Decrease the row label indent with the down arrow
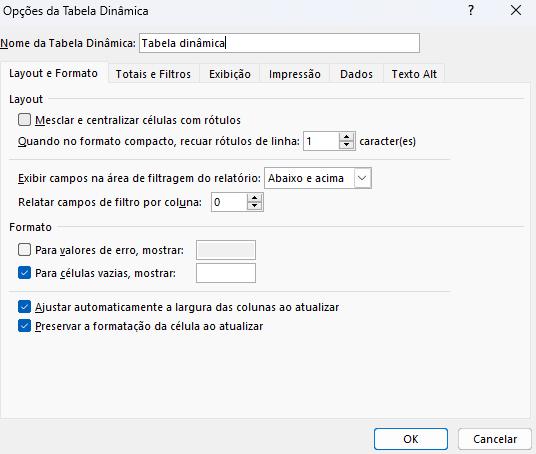The width and height of the screenshot is (536, 454). (x=347, y=145)
